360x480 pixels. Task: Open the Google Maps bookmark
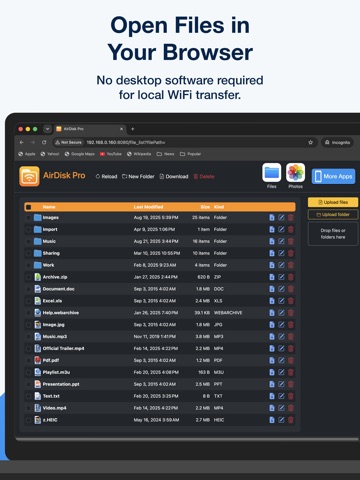point(80,154)
